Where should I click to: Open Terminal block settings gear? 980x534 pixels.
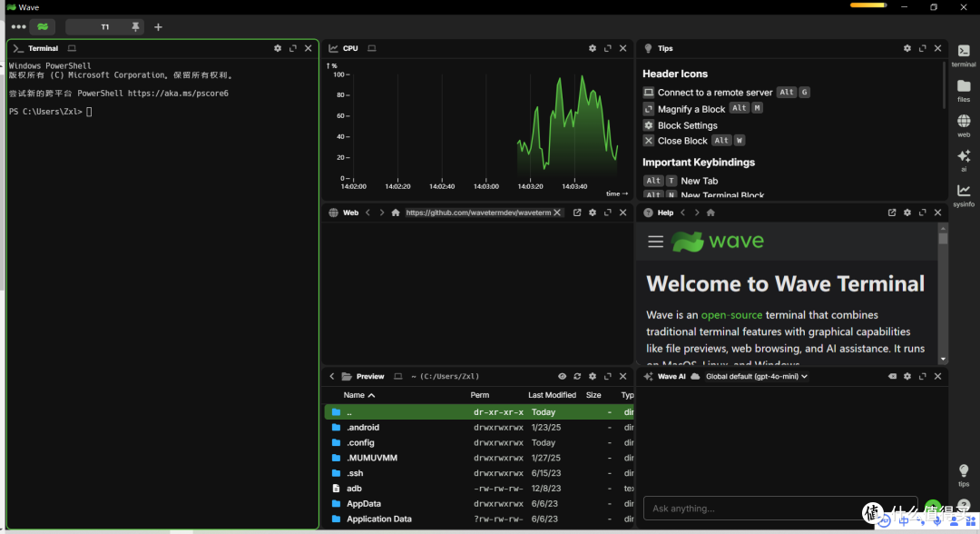point(278,48)
